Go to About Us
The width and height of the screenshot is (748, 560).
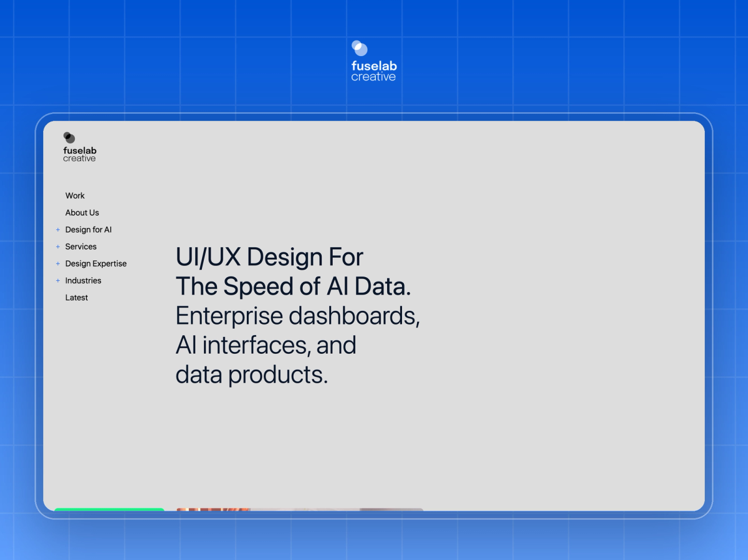tap(82, 212)
